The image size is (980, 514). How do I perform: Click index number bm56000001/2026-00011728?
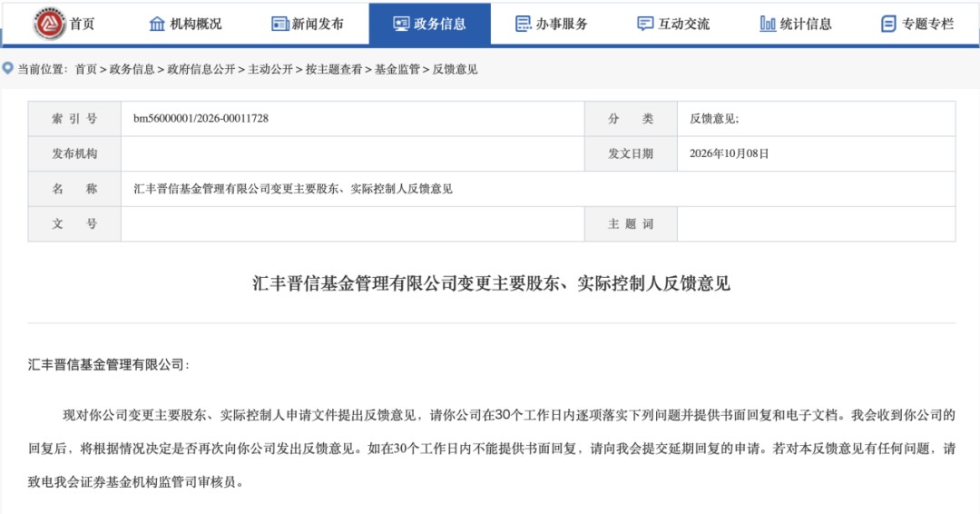[201, 118]
